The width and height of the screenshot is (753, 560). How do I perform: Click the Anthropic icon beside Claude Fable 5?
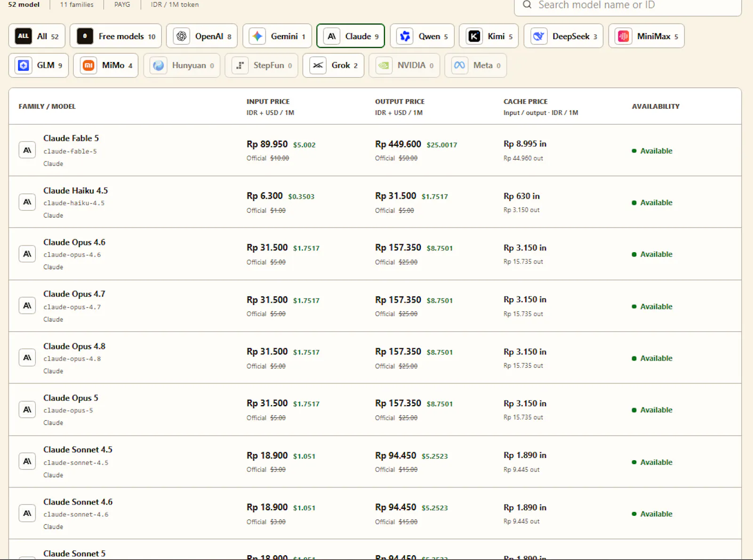[27, 150]
